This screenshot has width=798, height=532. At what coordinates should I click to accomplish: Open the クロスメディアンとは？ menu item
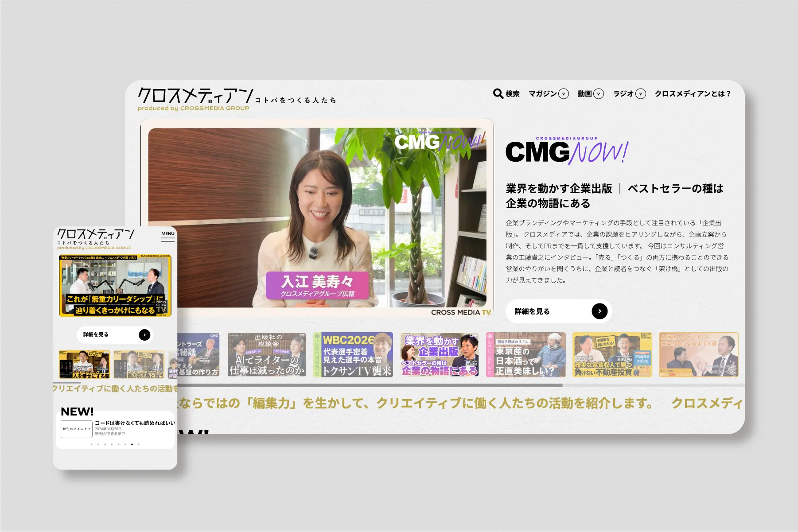[693, 94]
